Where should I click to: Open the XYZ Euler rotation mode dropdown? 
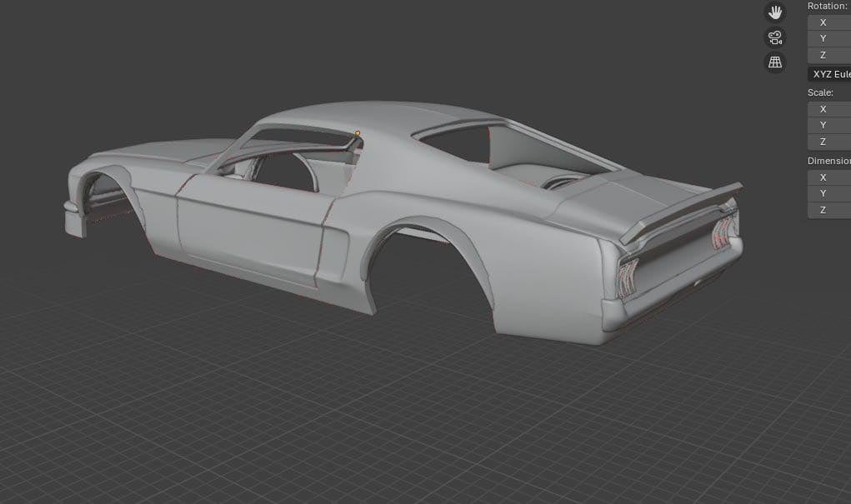(829, 74)
